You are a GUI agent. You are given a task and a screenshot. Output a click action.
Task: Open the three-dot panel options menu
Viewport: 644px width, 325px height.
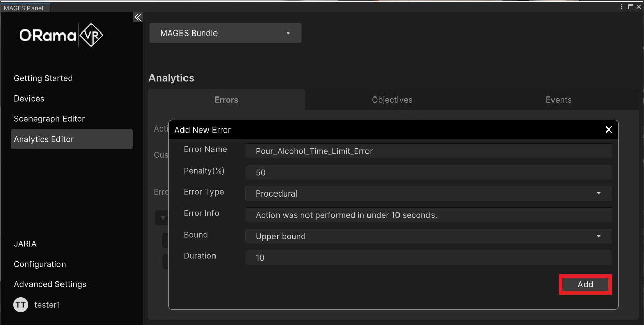click(x=622, y=6)
